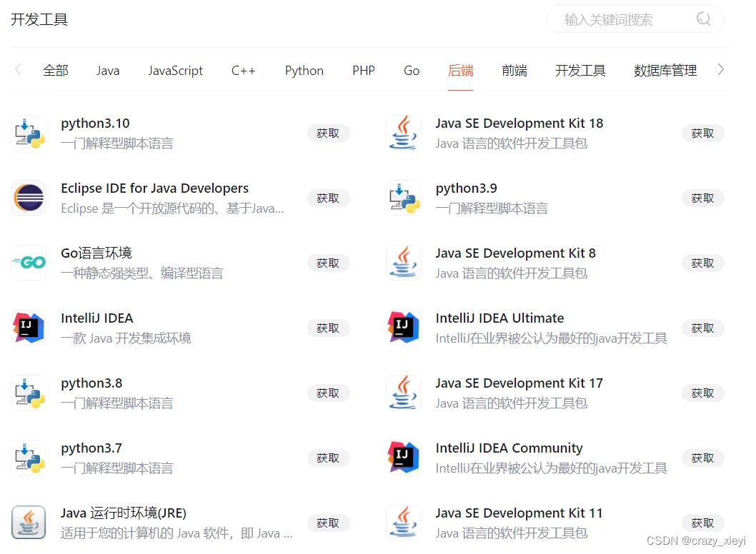Click the IntelliJ IDEA Community icon
Viewport: 756px width, 554px height.
pyautogui.click(x=404, y=458)
